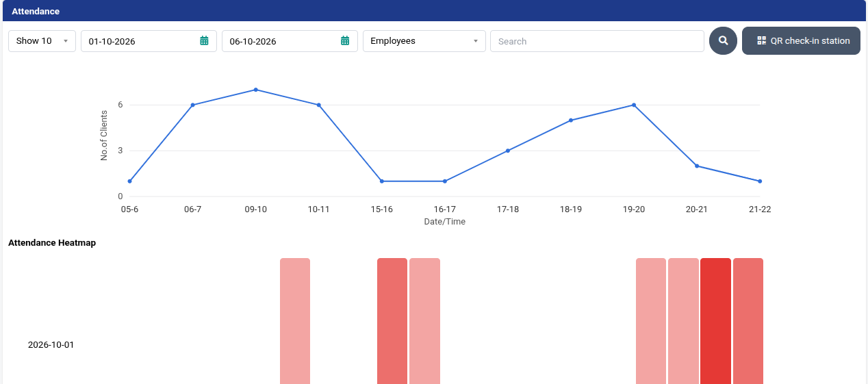Select the 19-20 data point on chart
868x384 pixels.
tap(634, 105)
